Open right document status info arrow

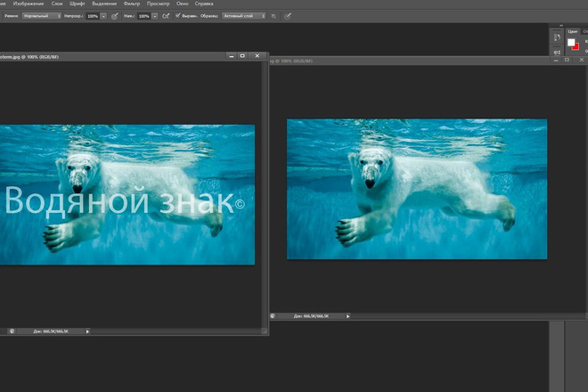(x=347, y=316)
